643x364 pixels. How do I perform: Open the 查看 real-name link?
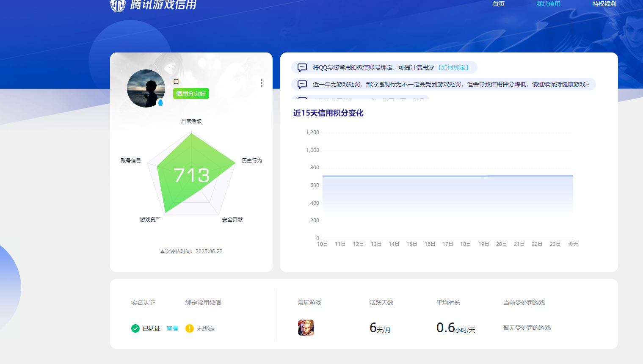pyautogui.click(x=172, y=328)
